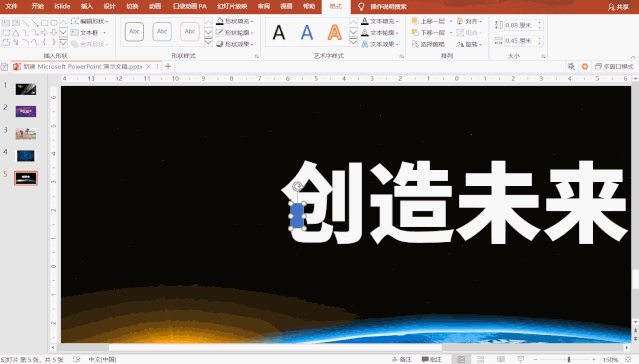Toggle comments pane (批注) in status bar
Viewport: 639px width, 364px height.
coord(432,359)
